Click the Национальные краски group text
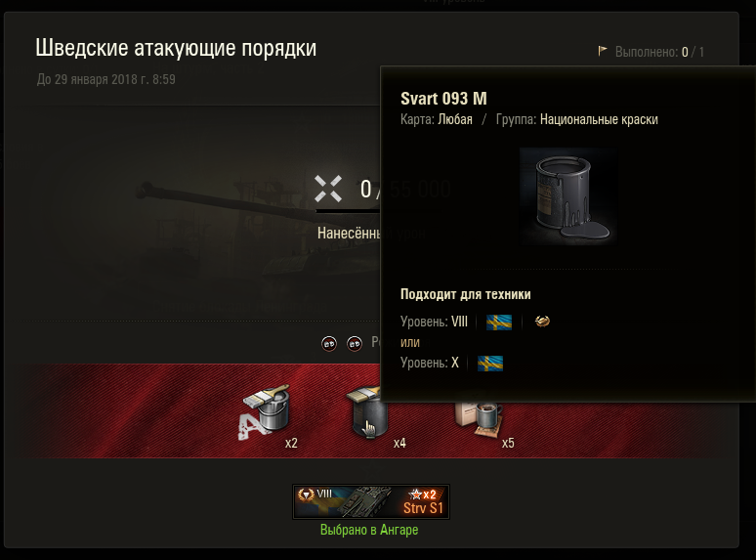 [599, 119]
